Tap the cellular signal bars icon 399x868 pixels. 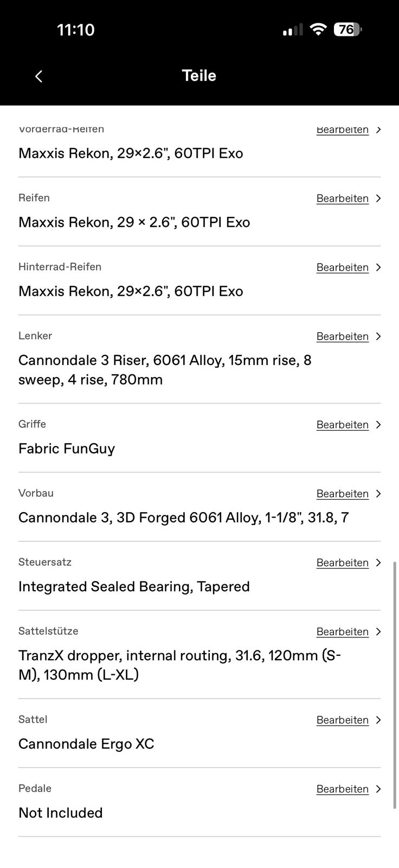click(x=293, y=30)
